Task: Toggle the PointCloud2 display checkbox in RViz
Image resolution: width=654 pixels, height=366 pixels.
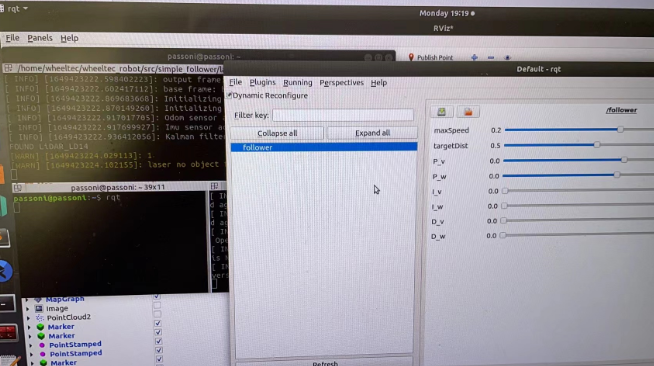Action: coord(157,314)
